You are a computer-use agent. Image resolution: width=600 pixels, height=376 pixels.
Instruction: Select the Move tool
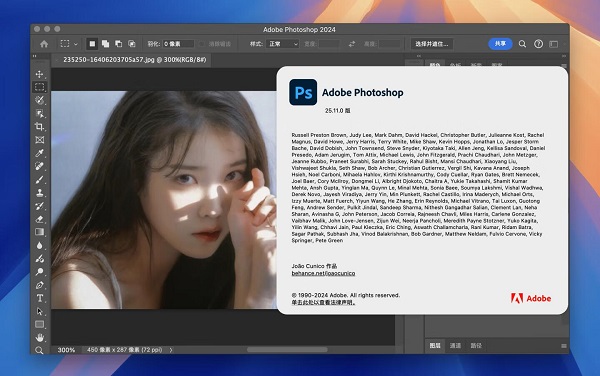(39, 74)
